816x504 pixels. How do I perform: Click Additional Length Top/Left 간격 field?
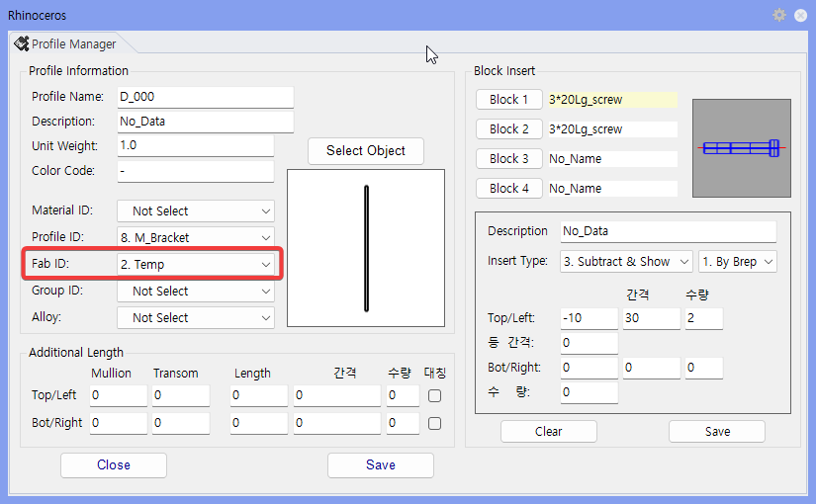pyautogui.click(x=337, y=396)
